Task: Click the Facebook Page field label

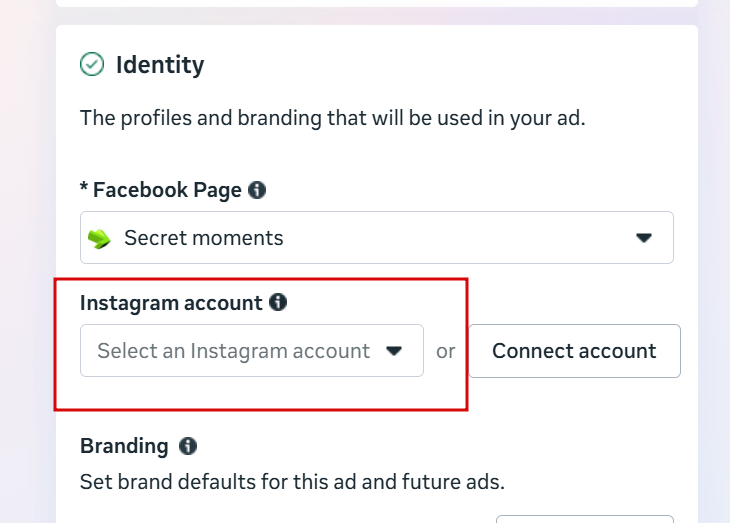Action: pyautogui.click(x=167, y=190)
